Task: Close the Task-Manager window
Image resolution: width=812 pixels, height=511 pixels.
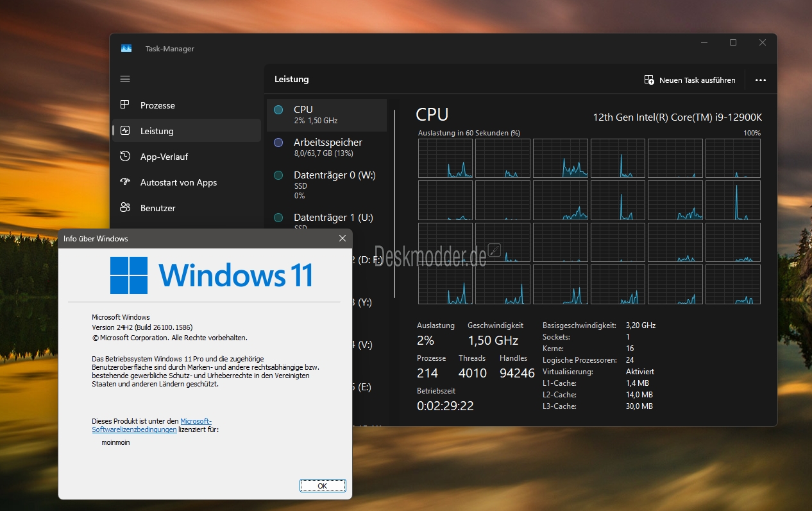Action: coord(763,42)
